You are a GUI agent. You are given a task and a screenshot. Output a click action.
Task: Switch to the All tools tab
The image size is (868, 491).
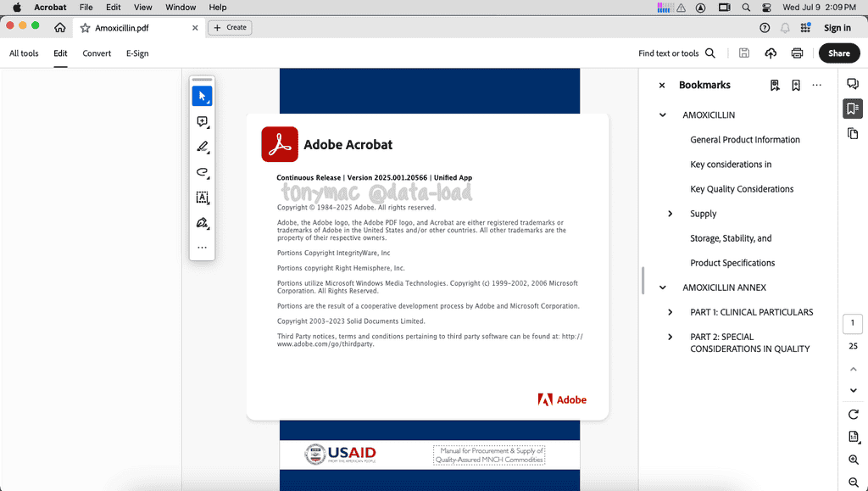tap(24, 53)
